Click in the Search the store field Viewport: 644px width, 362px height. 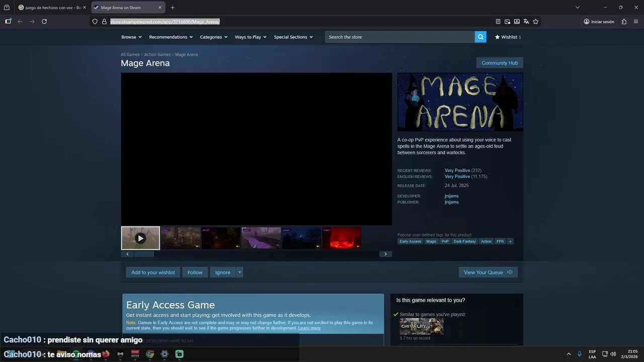pyautogui.click(x=400, y=37)
